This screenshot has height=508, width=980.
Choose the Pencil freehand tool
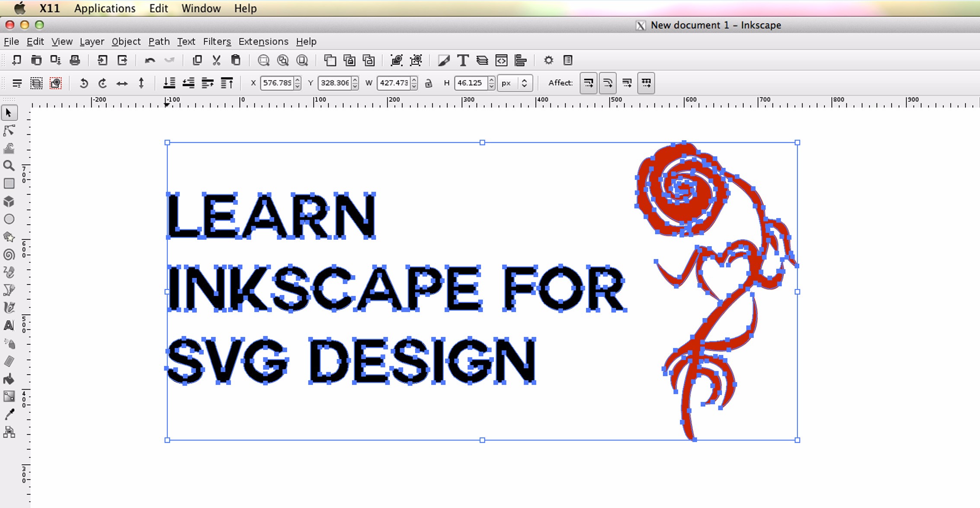click(9, 272)
